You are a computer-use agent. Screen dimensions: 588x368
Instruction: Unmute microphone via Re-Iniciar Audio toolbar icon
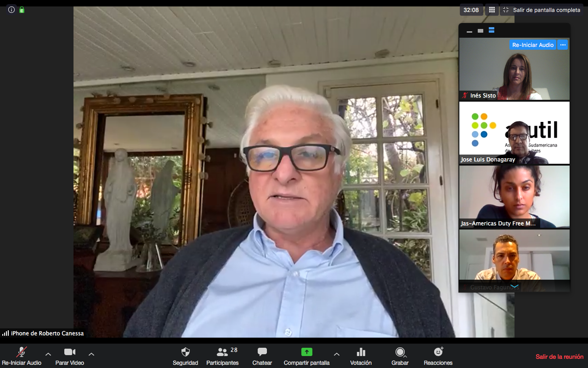tap(21, 352)
